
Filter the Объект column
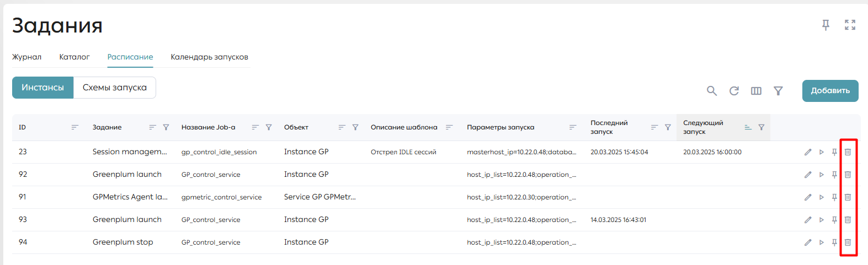[x=355, y=127]
